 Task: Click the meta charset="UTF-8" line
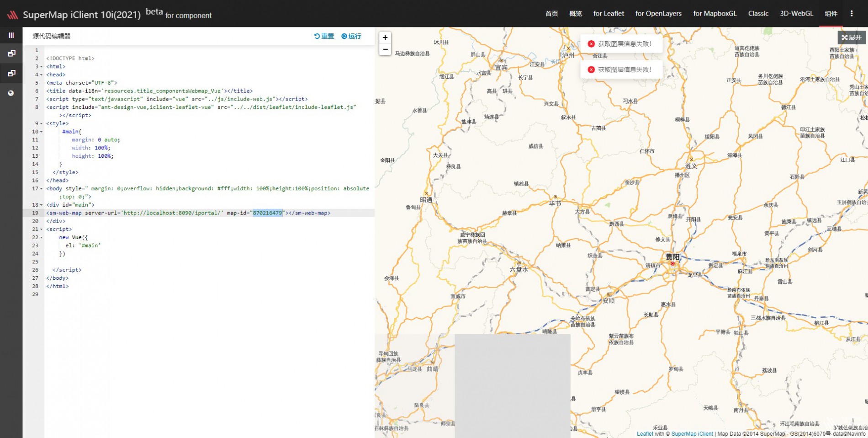point(81,83)
